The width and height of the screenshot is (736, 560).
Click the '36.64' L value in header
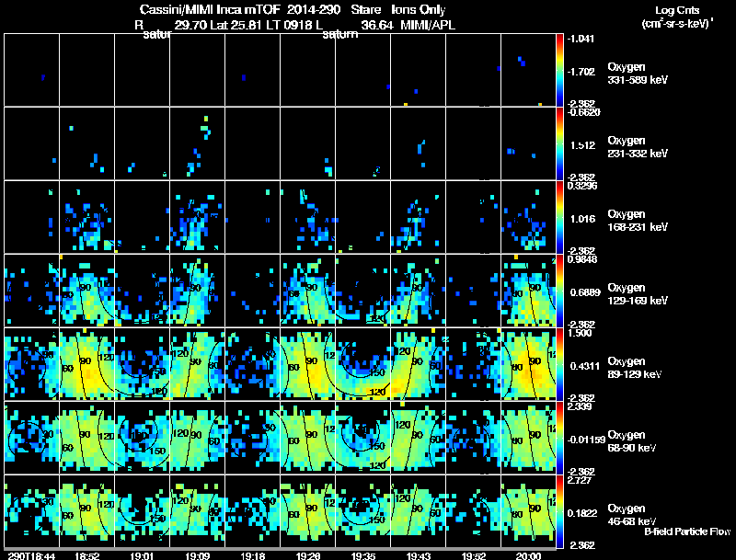377,26
